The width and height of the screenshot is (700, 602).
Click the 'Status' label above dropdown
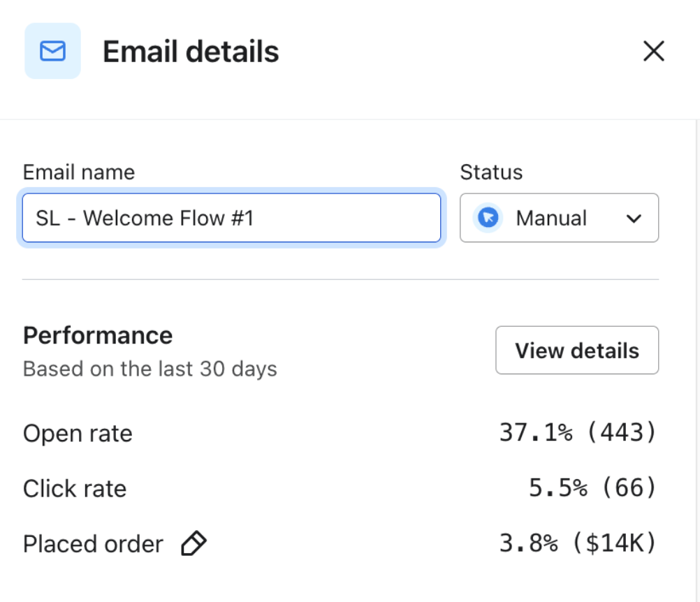pos(491,172)
